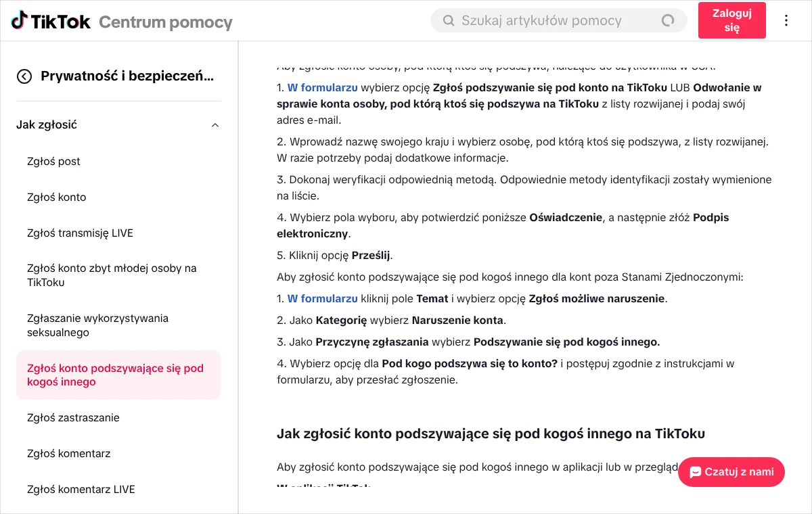
Task: Collapse the Jak zgłosić section chevron
Action: 215,125
